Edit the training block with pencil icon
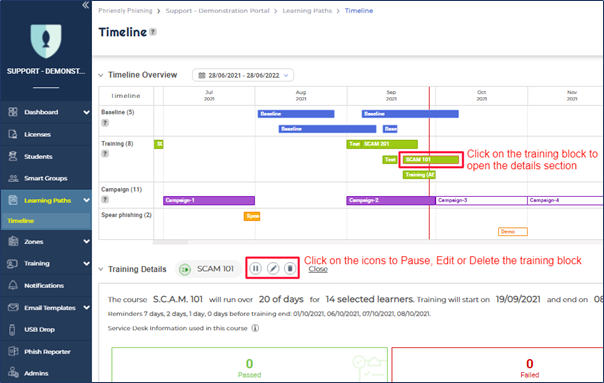This screenshot has height=383, width=604. (273, 268)
